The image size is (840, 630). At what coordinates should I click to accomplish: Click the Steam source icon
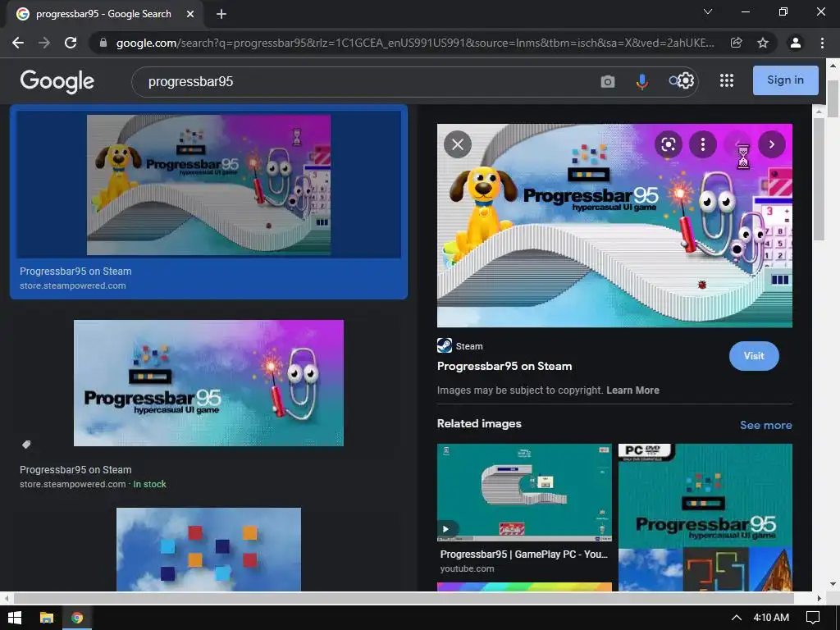(x=445, y=345)
